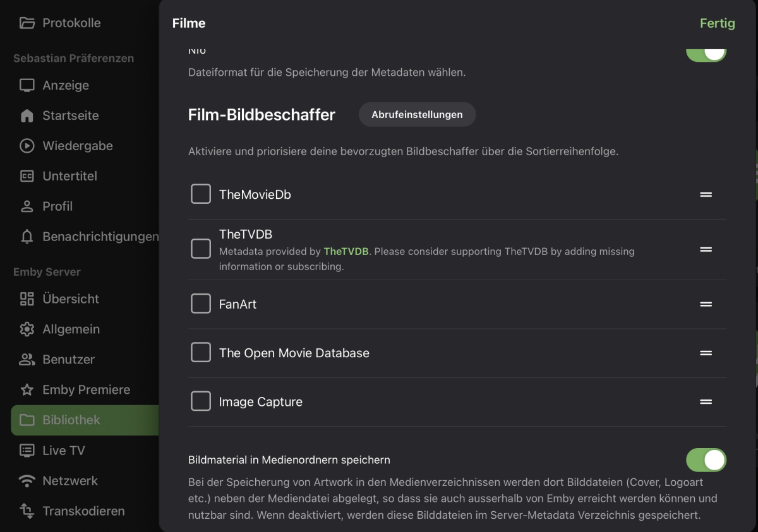This screenshot has height=532, width=758.
Task: Open Untertitel closed-caption icon
Action: tap(27, 176)
